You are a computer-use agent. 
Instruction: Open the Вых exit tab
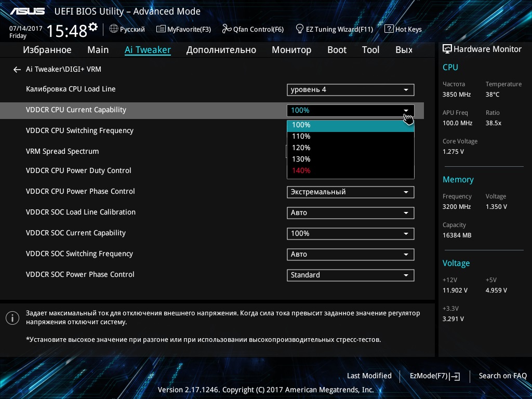click(404, 50)
